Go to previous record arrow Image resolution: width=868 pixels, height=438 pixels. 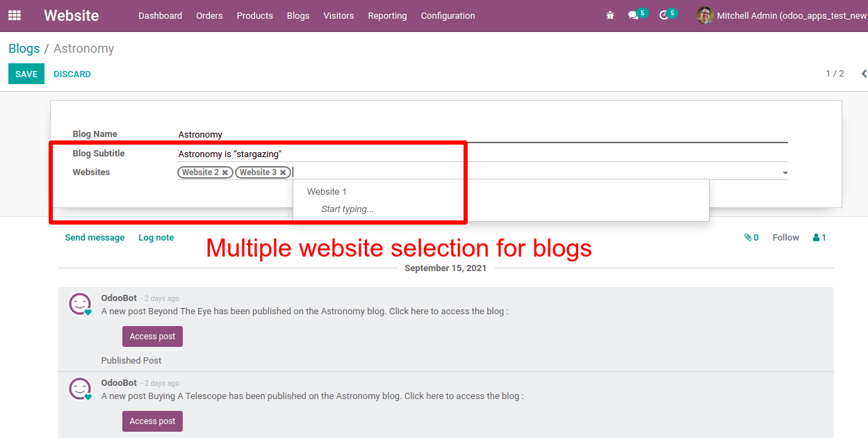[864, 74]
